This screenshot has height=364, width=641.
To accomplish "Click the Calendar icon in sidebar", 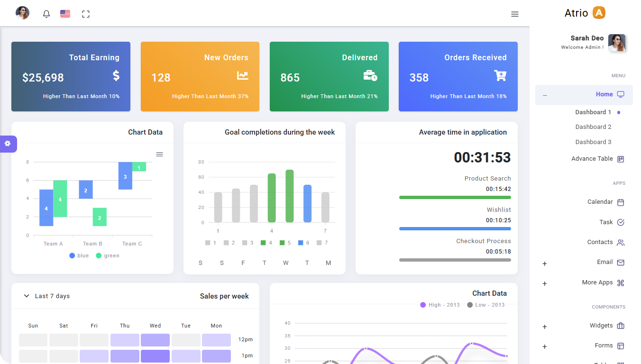I will (x=621, y=202).
